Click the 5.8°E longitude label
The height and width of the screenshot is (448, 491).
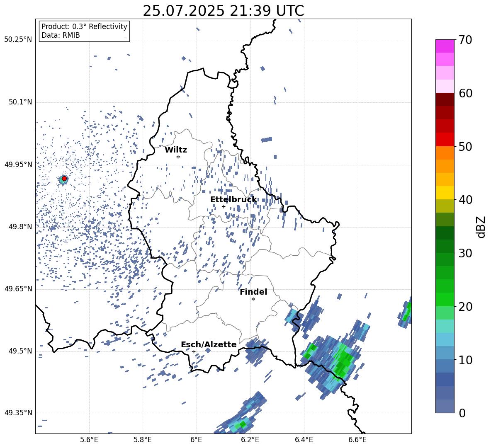coord(143,440)
